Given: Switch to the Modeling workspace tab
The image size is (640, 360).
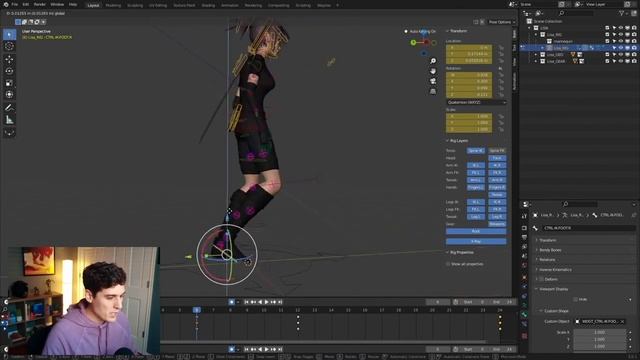Looking at the screenshot, I should 113,5.
